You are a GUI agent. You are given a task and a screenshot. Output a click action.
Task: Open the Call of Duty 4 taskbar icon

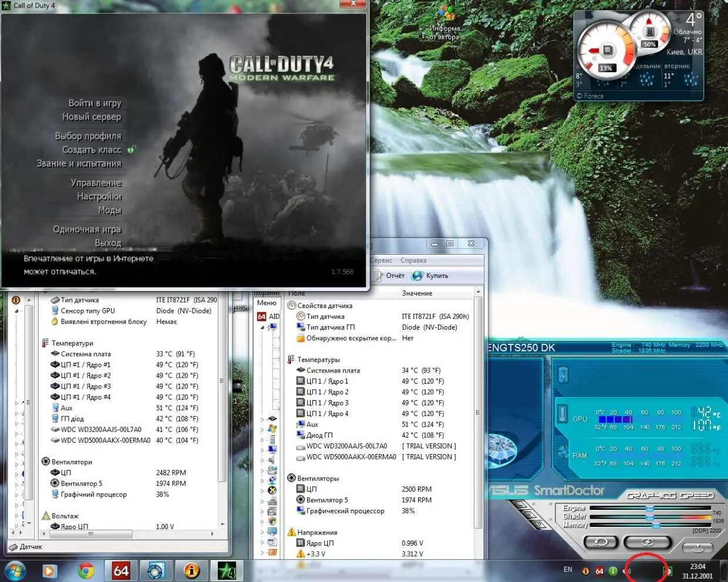coord(227,570)
